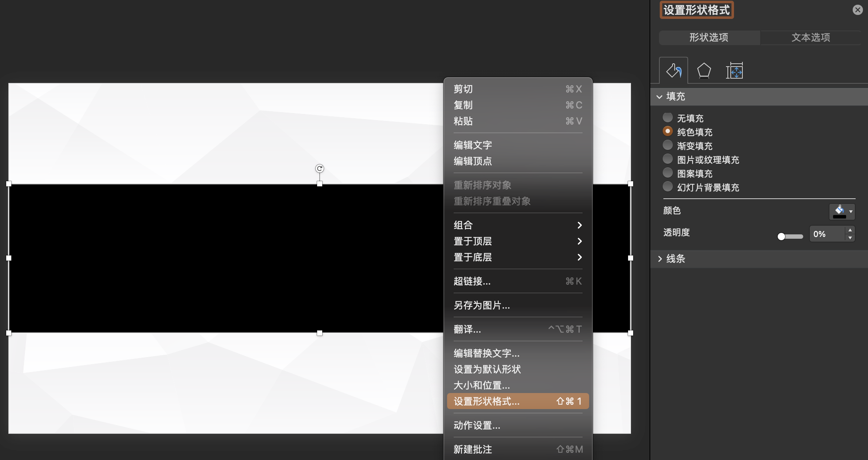Switch to the 形状选项 tab
Image resolution: width=868 pixels, height=460 pixels.
pyautogui.click(x=709, y=37)
